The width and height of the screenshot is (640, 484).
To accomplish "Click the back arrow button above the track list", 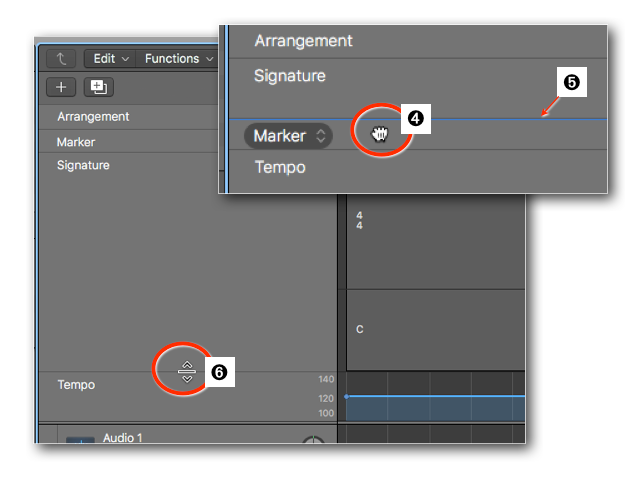I will pos(61,59).
